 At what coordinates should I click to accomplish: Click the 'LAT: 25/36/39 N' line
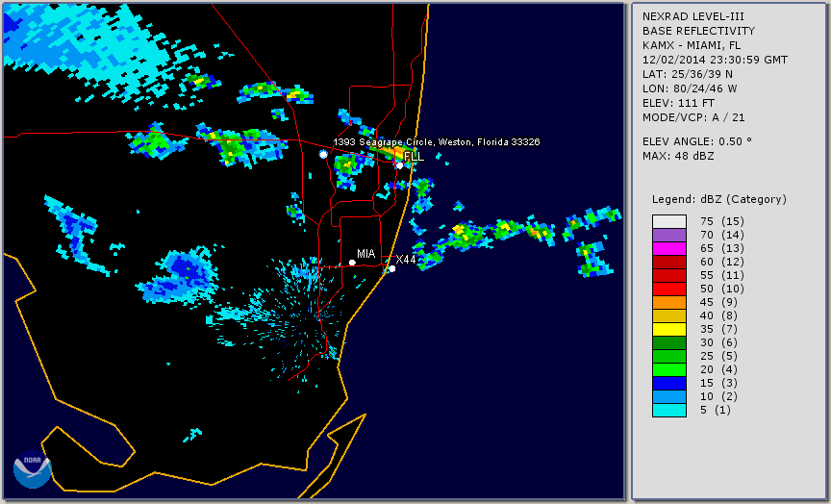click(x=688, y=74)
